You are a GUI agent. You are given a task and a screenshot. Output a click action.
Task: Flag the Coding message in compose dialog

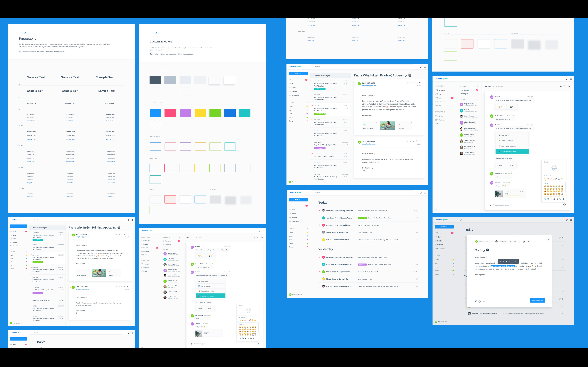(x=515, y=242)
